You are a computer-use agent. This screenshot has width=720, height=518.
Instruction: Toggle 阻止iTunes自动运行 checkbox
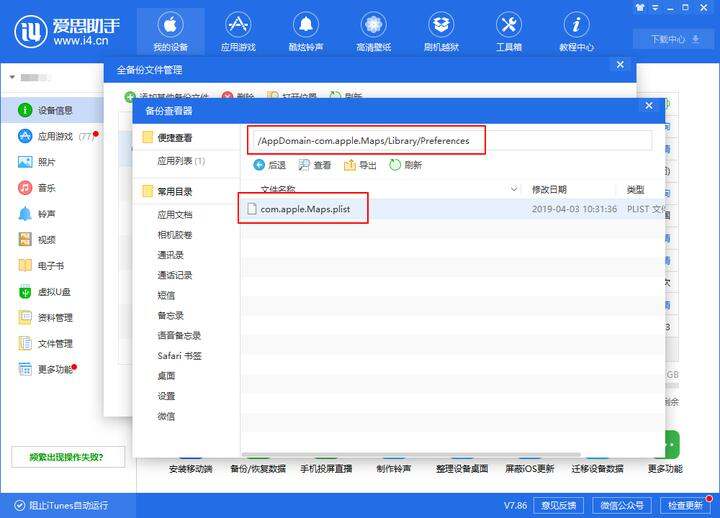[x=19, y=506]
